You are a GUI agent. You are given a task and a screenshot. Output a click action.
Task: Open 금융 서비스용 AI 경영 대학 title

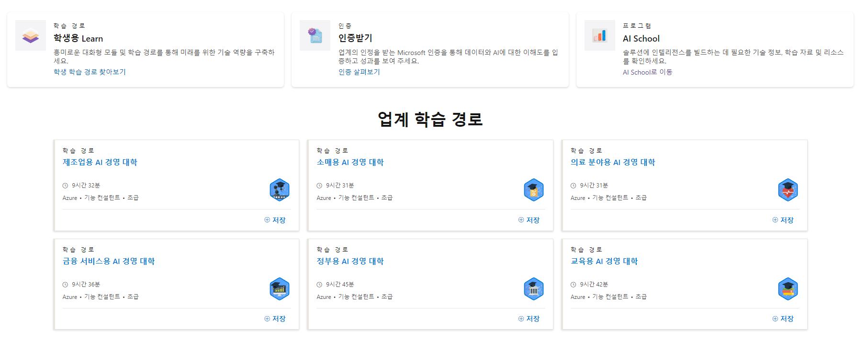click(x=109, y=261)
